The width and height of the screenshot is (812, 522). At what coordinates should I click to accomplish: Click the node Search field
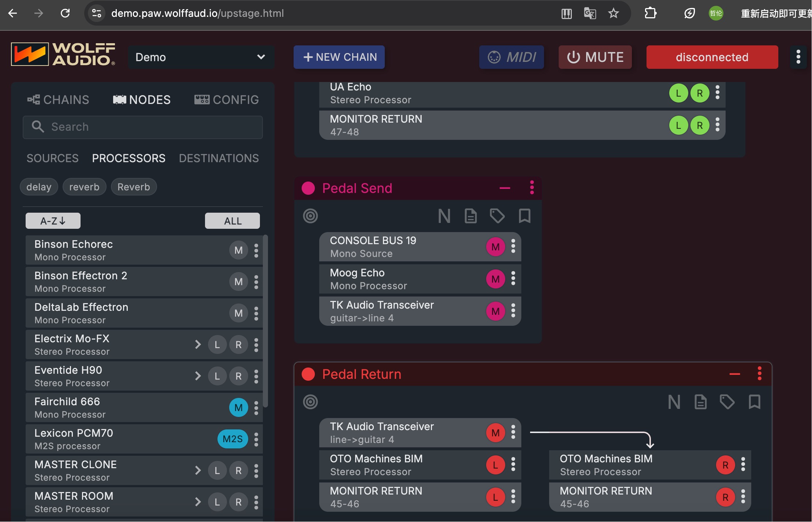tap(143, 127)
